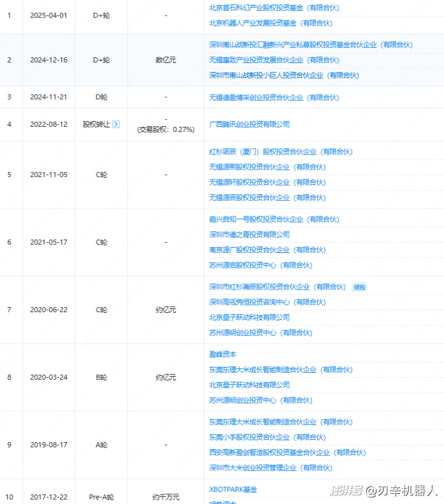Click the 股权转让 round label

[96, 124]
